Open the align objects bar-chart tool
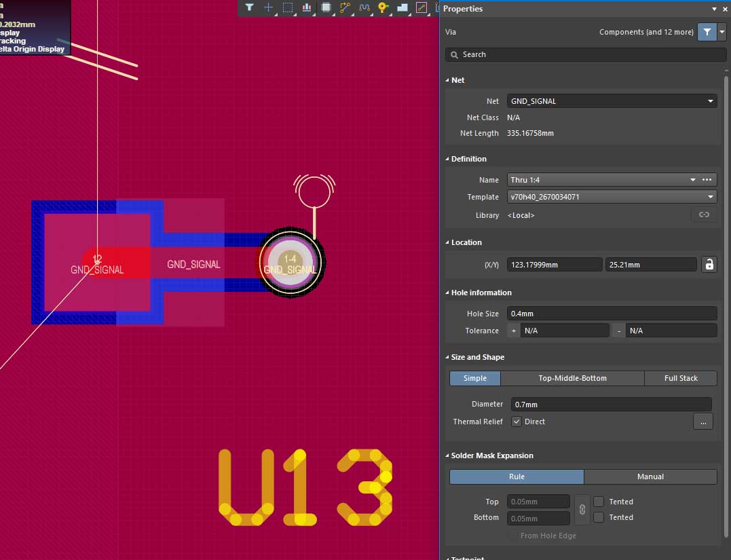 point(307,7)
